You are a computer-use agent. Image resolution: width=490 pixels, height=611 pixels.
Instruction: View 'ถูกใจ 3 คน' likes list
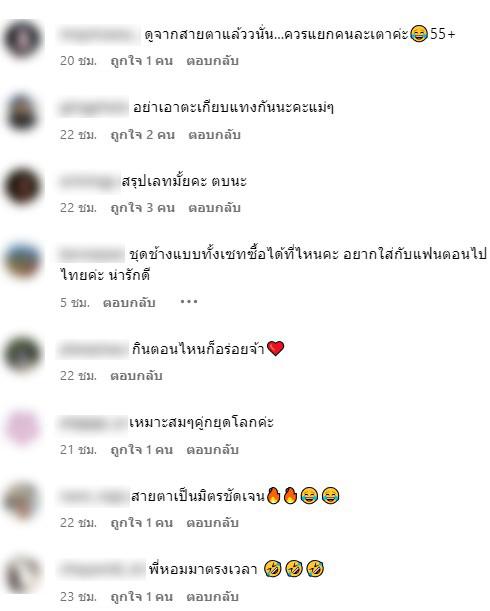143,208
